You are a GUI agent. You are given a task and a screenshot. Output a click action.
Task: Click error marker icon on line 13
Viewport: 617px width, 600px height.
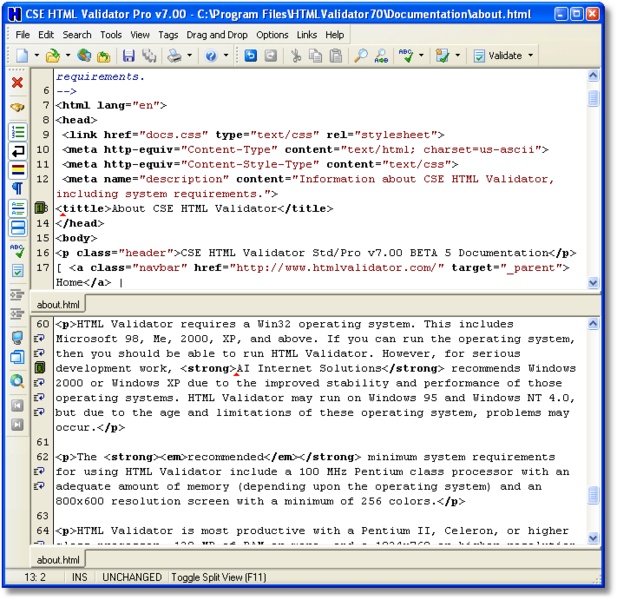tap(40, 208)
